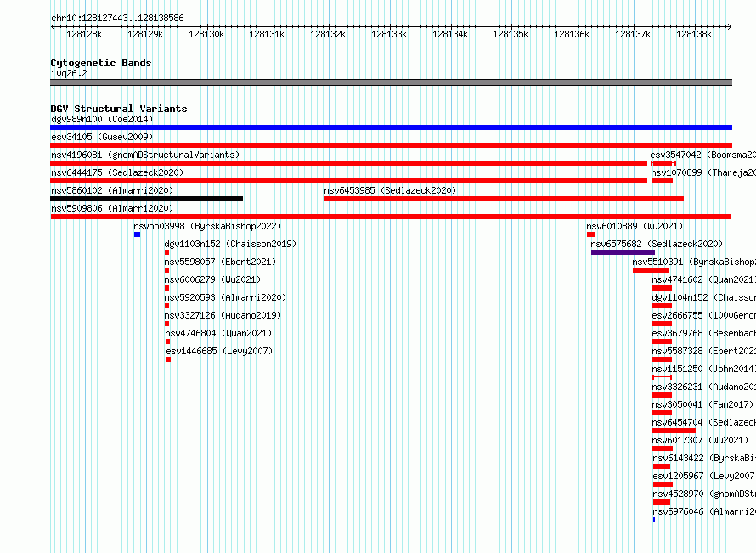Click the 128132k ruler tick label
Viewport: 756px width, 553px height.
(x=328, y=34)
